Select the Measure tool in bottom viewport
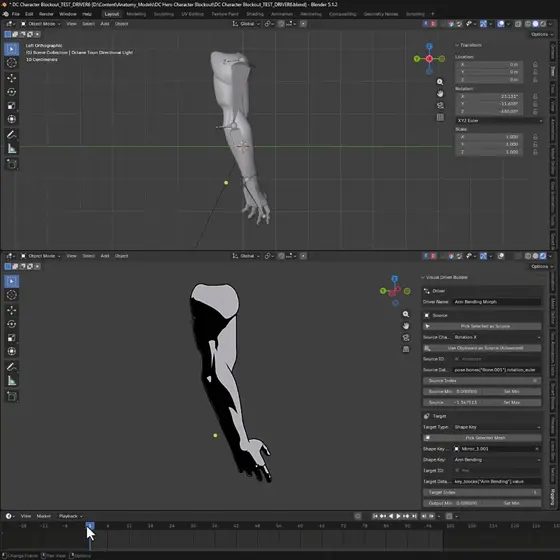 [11, 381]
